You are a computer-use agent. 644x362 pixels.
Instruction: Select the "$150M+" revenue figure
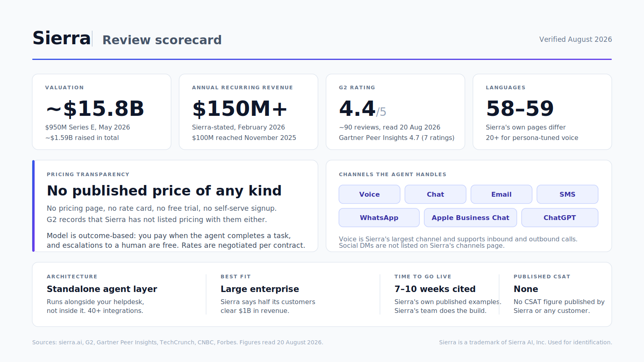tap(240, 109)
